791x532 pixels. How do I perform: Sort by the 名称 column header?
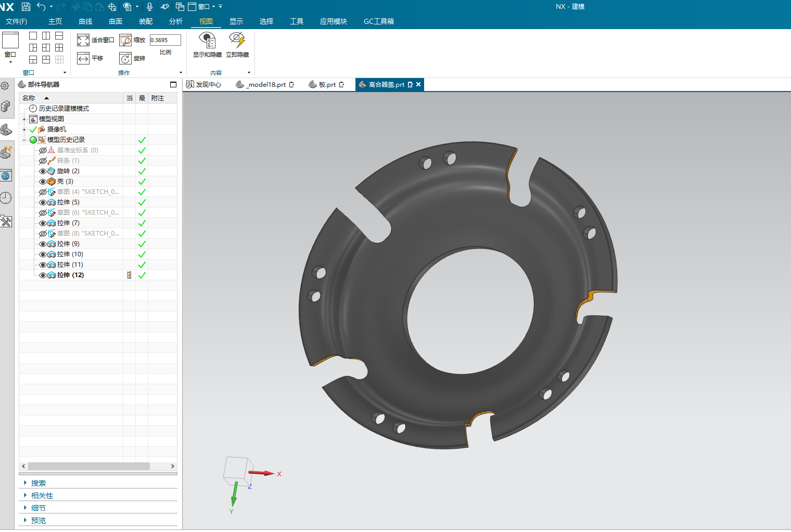click(71, 98)
